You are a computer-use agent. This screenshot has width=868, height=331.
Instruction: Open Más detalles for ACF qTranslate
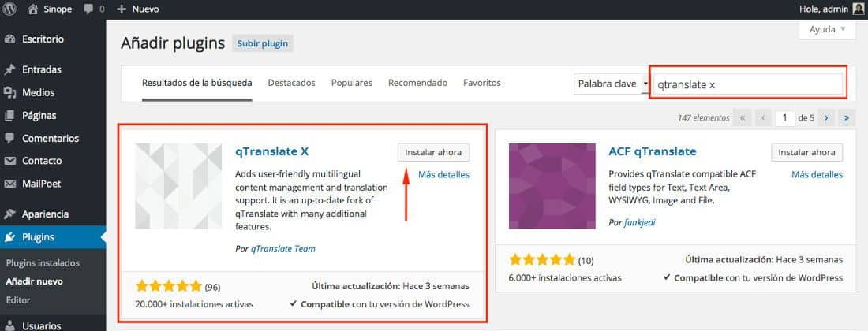[817, 175]
